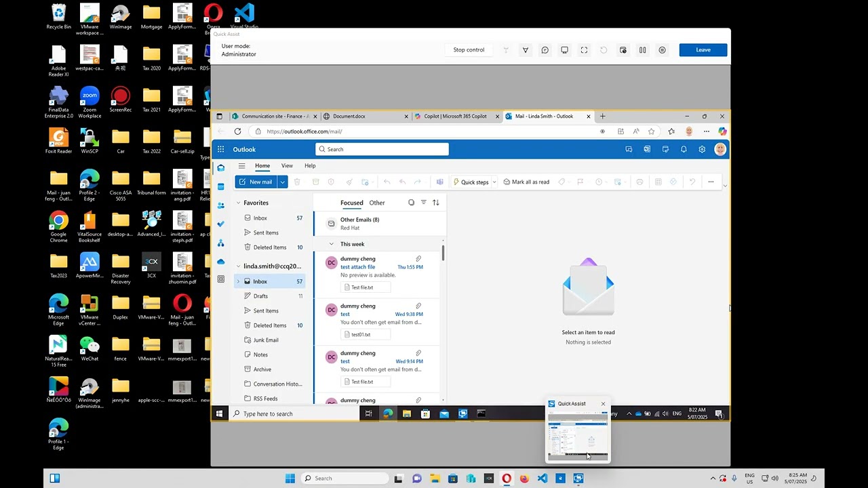Toggle the Outlook navigation pane hamburger
The height and width of the screenshot is (488, 868).
(x=241, y=165)
